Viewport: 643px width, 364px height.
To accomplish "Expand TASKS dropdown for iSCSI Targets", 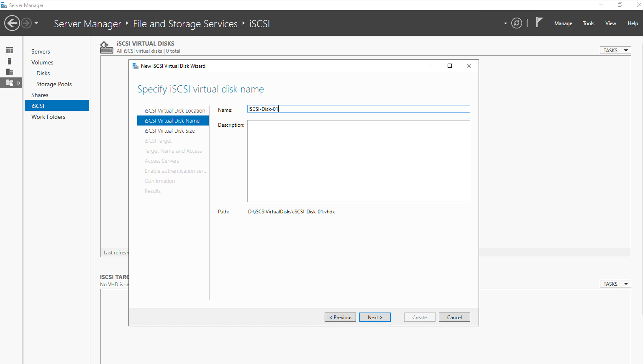I will point(615,284).
